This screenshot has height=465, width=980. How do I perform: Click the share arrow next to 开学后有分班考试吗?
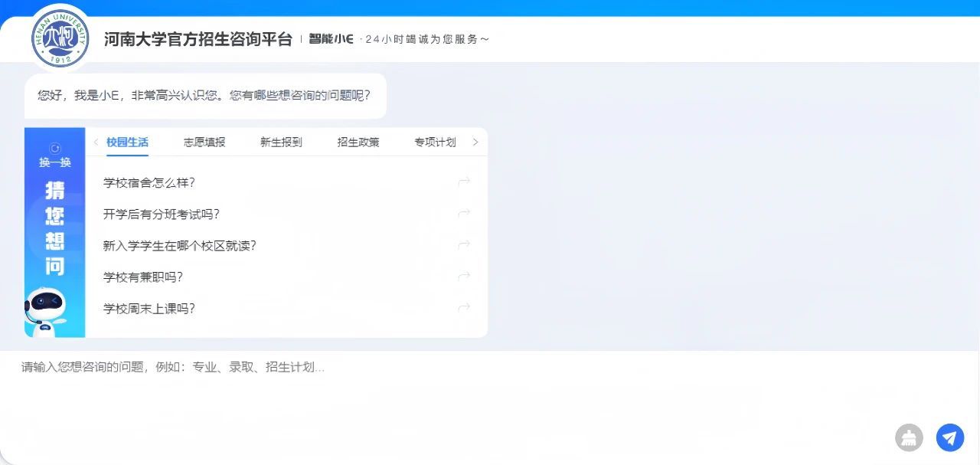click(463, 214)
